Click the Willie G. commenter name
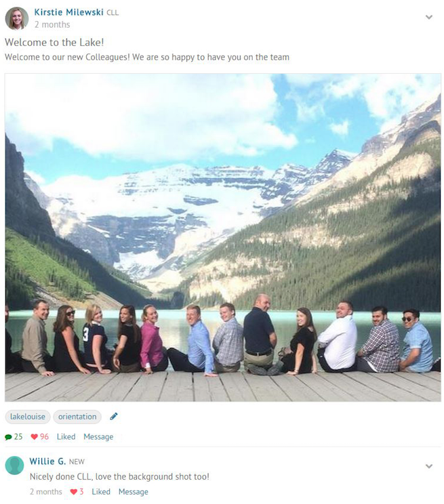Image resolution: width=444 pixels, height=504 pixels. pos(47,461)
